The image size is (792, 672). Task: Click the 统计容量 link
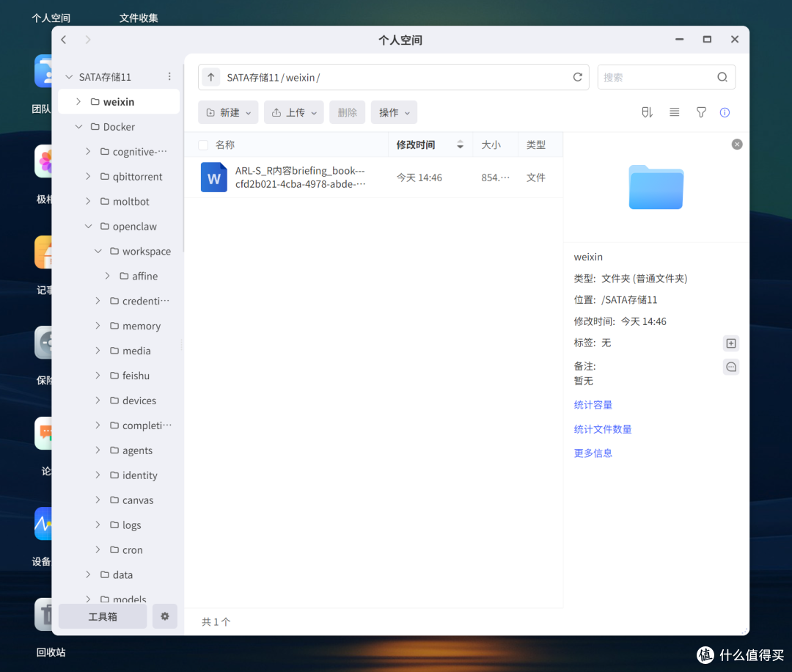pyautogui.click(x=593, y=405)
